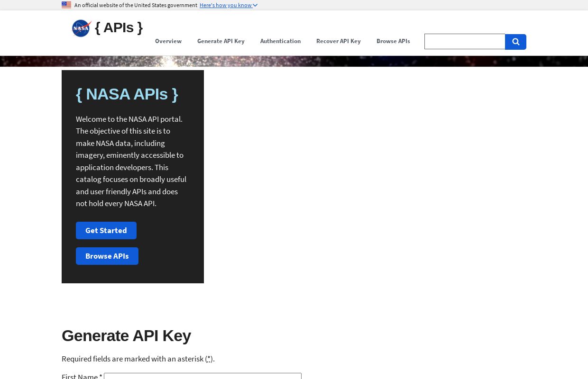Click the search magnifier button
This screenshot has width=588, height=379.
point(515,42)
